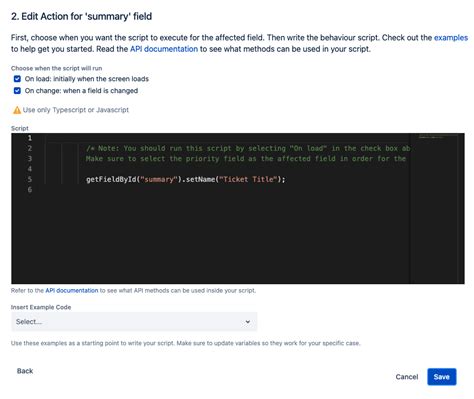This screenshot has width=474, height=399.
Task: Open the Insert Example Code dropdown
Action: point(134,322)
